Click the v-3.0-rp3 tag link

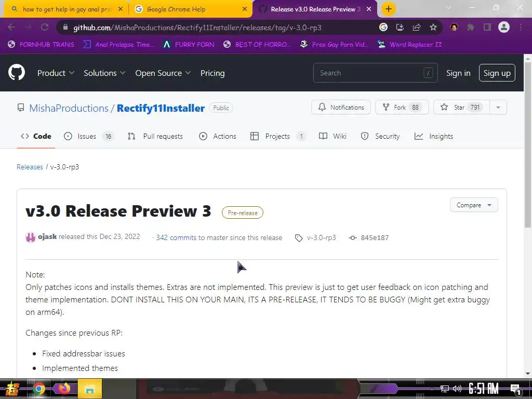pyautogui.click(x=321, y=238)
